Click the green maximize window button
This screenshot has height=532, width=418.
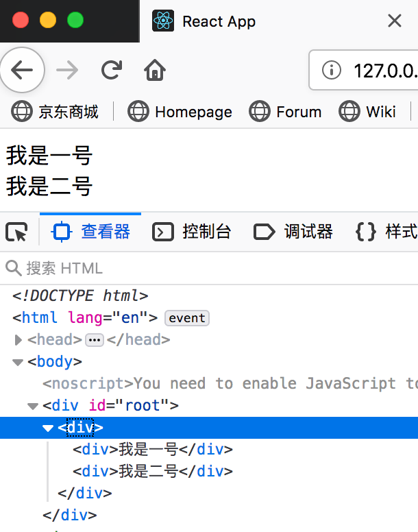[x=75, y=20]
